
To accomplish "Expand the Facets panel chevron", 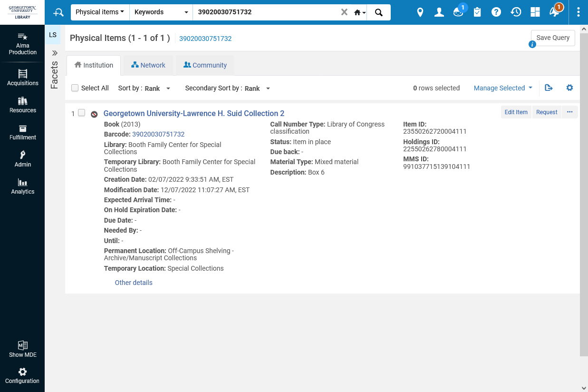I will pos(54,53).
